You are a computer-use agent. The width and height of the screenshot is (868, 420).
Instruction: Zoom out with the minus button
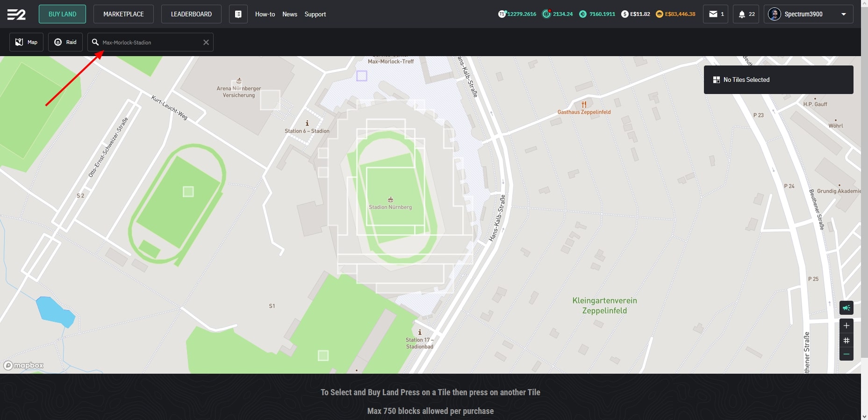click(x=846, y=354)
